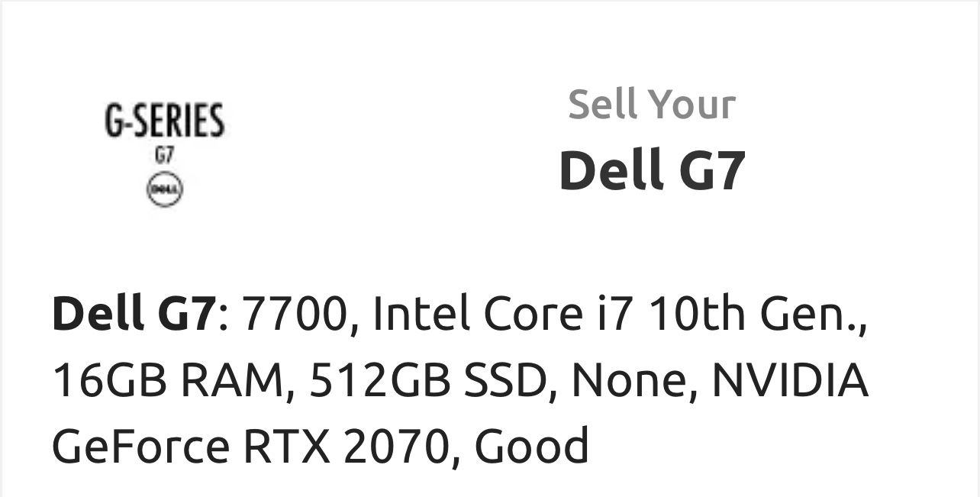Screen dimensions: 980x497
Task: Click the round Dell logo icon
Action: click(x=165, y=189)
